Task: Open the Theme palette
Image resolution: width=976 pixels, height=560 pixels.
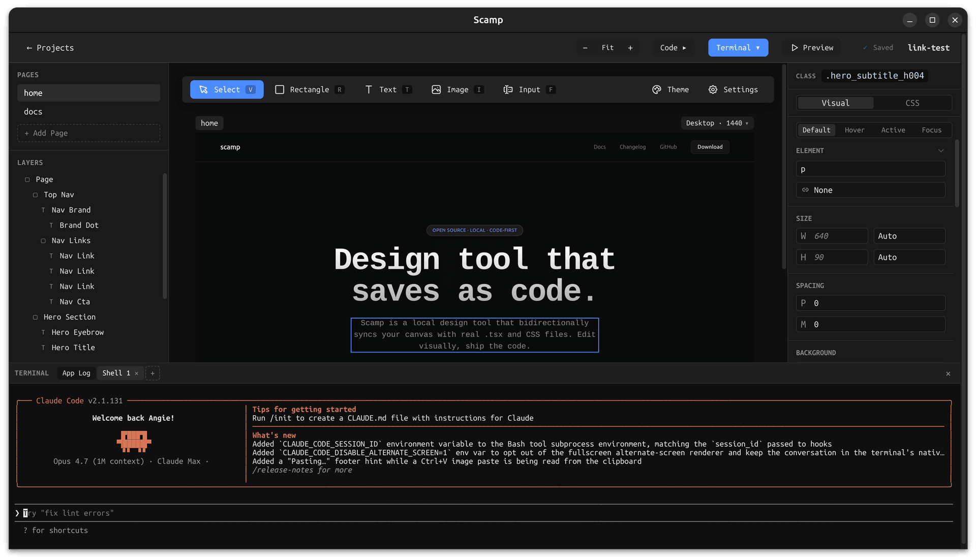Action: [670, 89]
